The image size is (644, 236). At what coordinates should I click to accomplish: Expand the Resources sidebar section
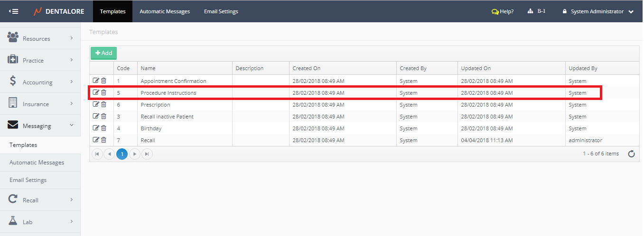tap(40, 38)
